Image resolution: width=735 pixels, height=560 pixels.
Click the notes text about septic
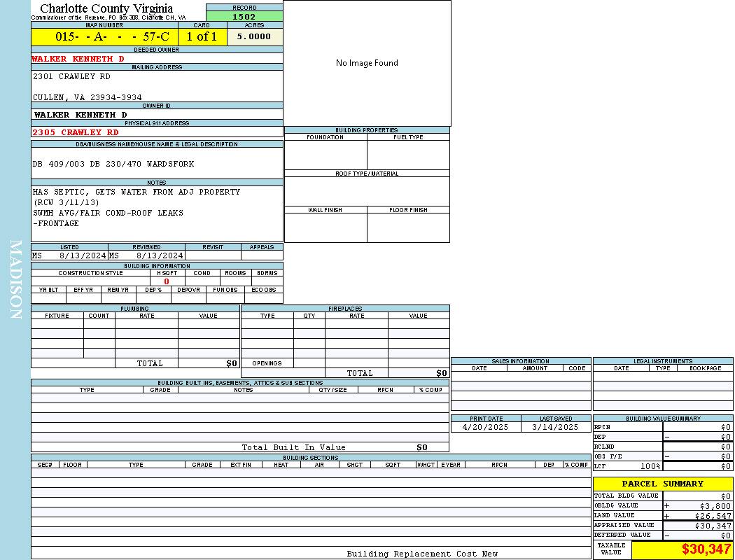click(x=136, y=192)
